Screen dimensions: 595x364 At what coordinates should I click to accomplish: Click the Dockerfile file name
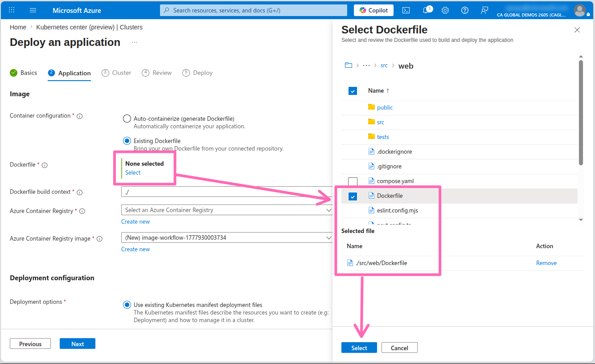pos(390,196)
